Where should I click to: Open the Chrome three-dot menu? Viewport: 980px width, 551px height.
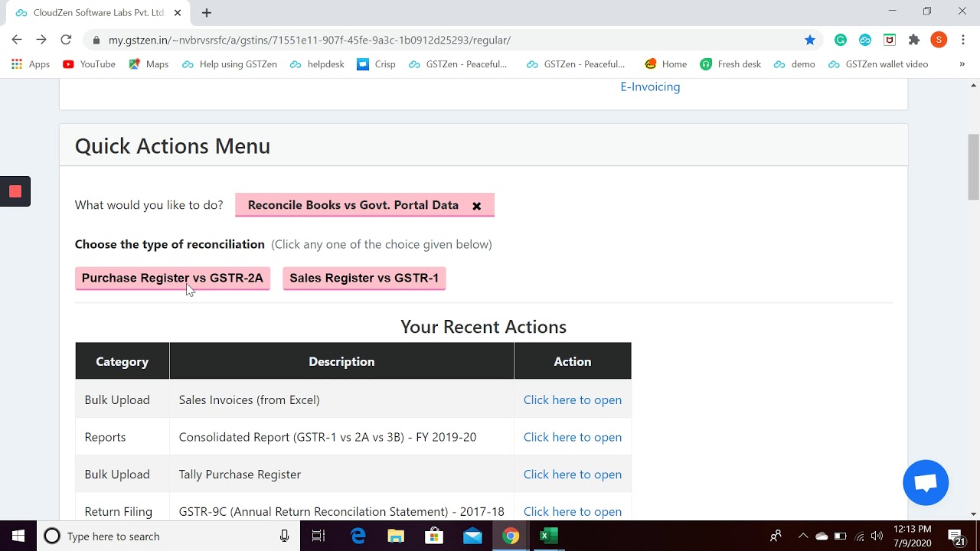963,40
